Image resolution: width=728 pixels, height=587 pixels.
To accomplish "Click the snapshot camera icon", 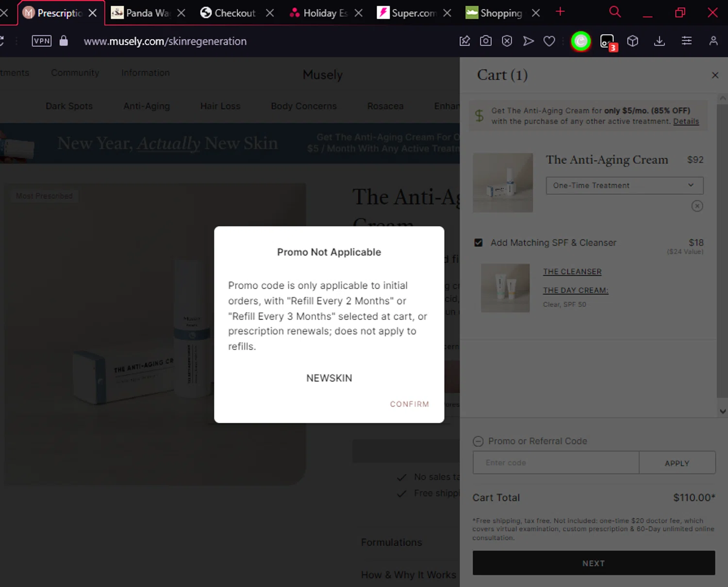I will pos(485,41).
